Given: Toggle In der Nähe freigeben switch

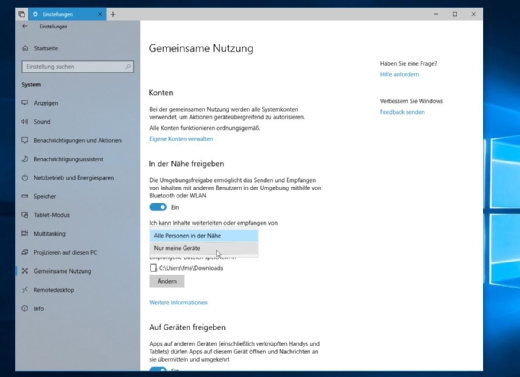Looking at the screenshot, I should coord(158,207).
